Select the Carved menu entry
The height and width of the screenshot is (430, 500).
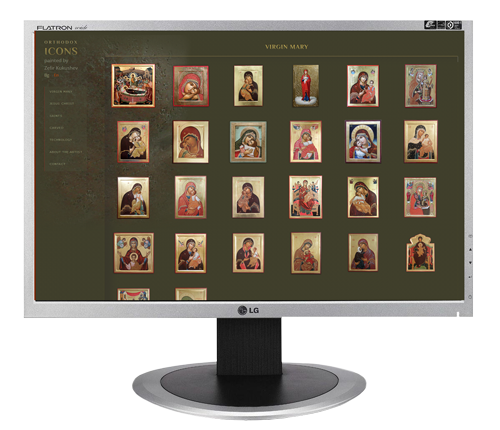56,128
